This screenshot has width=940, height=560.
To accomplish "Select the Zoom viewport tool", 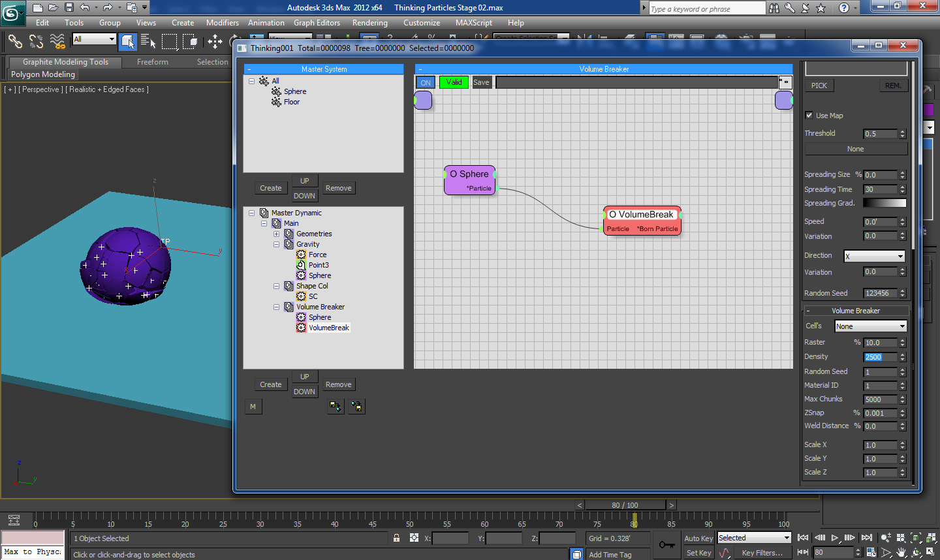I will point(886,538).
